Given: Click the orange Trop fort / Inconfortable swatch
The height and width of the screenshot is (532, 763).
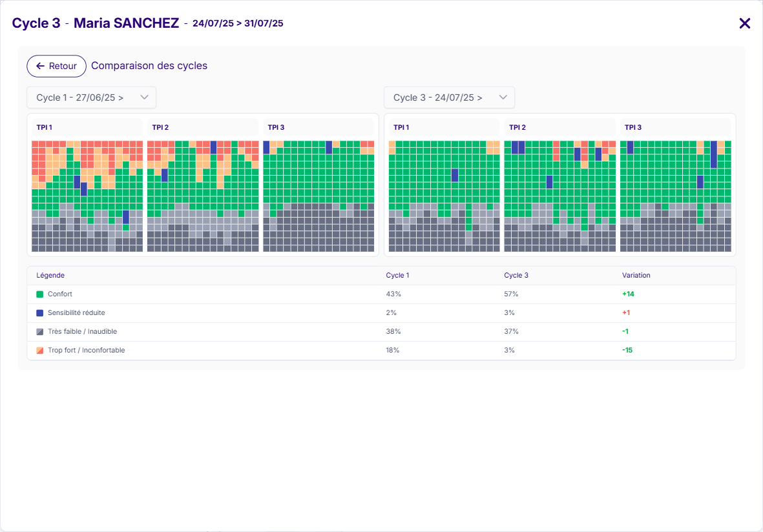Looking at the screenshot, I should click(x=40, y=351).
